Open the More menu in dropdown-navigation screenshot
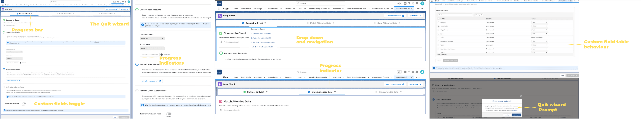 point(419,9)
